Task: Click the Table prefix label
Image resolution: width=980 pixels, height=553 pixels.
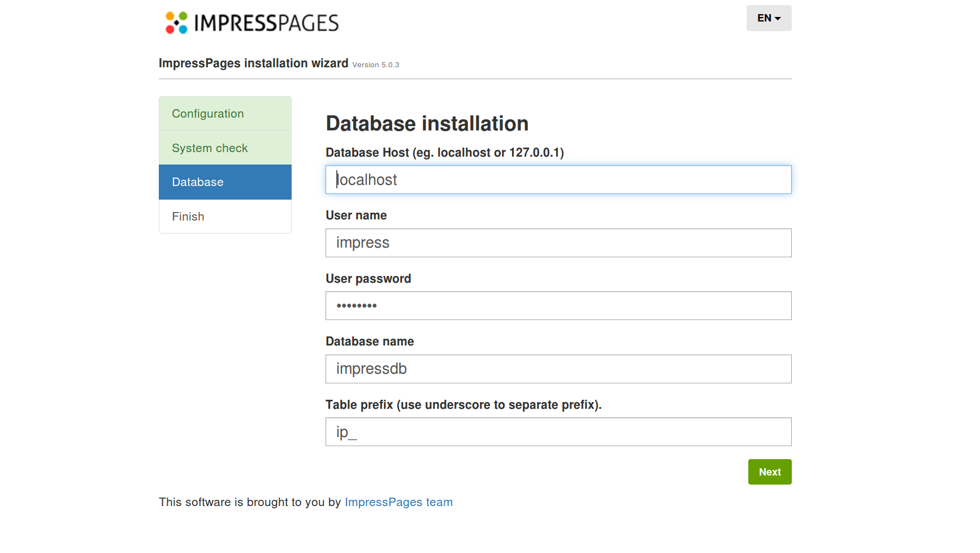Action: click(463, 405)
